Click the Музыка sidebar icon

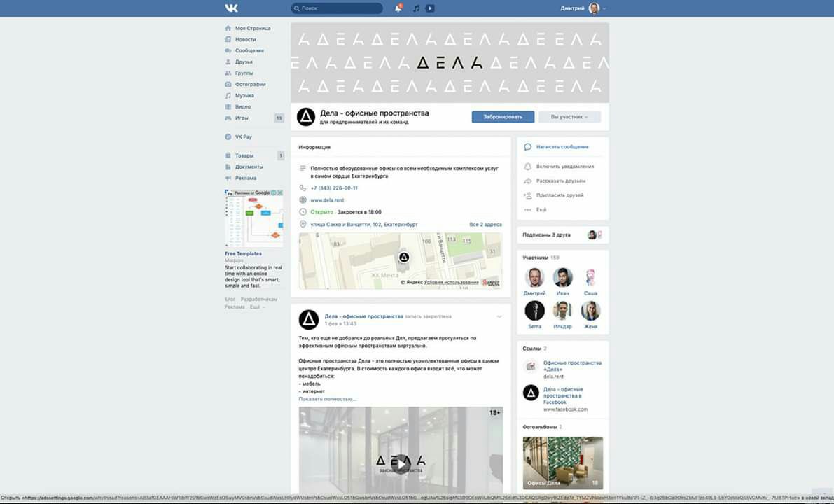tap(228, 96)
